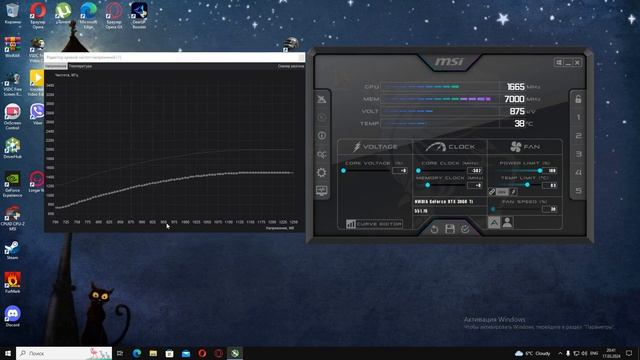640x360 pixels.
Task: Click the Core Clock slider handle
Action: [418, 171]
